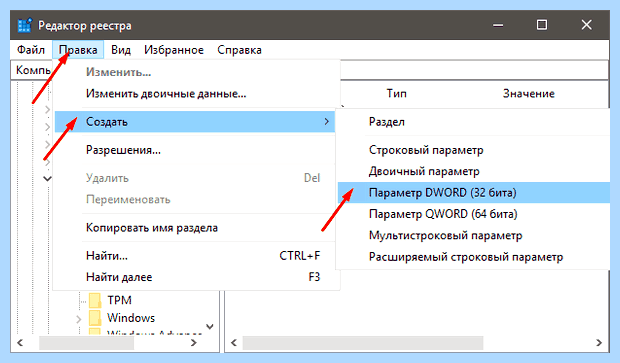Open the Справка menu
The image size is (620, 363).
[x=239, y=50]
